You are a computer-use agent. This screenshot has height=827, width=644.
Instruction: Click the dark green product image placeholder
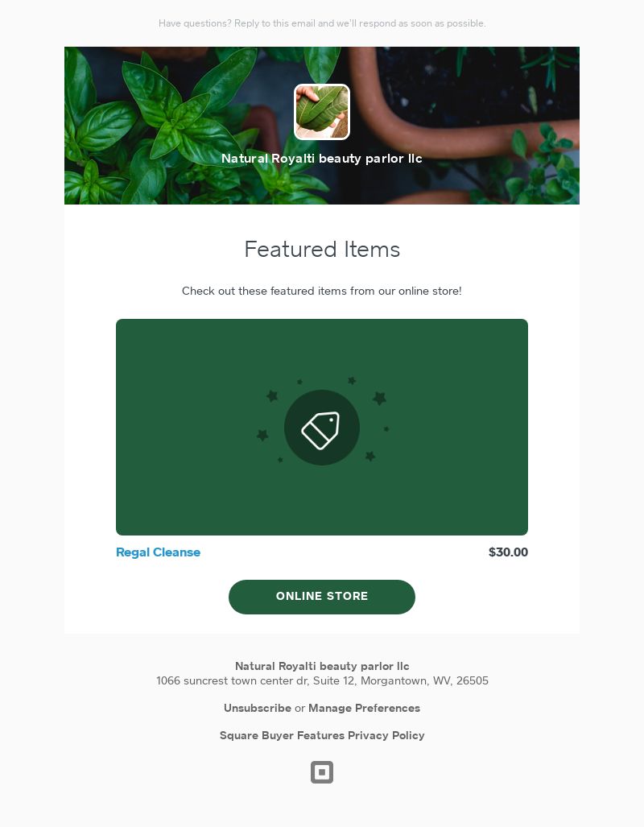pyautogui.click(x=322, y=428)
